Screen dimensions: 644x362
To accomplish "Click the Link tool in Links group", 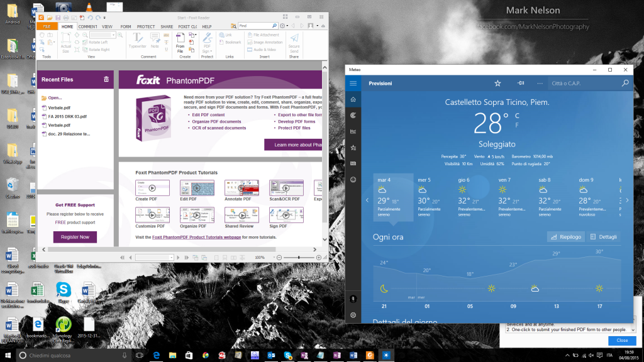I will pyautogui.click(x=226, y=35).
